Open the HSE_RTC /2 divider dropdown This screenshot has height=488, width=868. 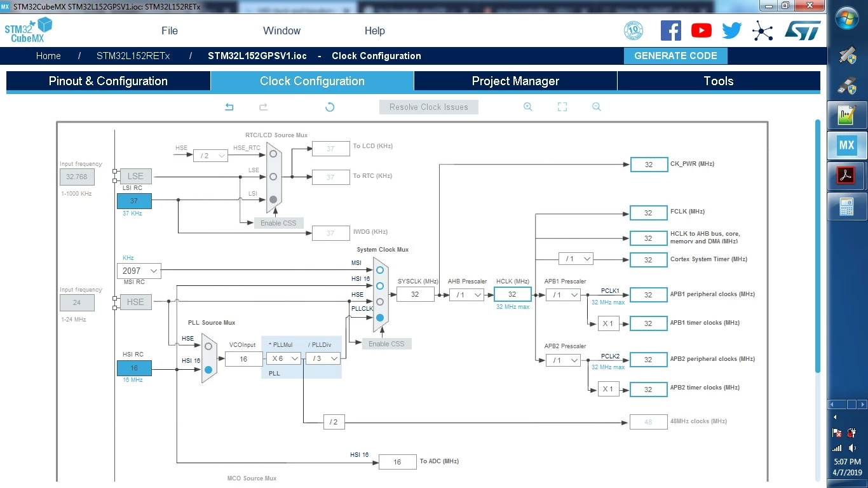click(210, 156)
